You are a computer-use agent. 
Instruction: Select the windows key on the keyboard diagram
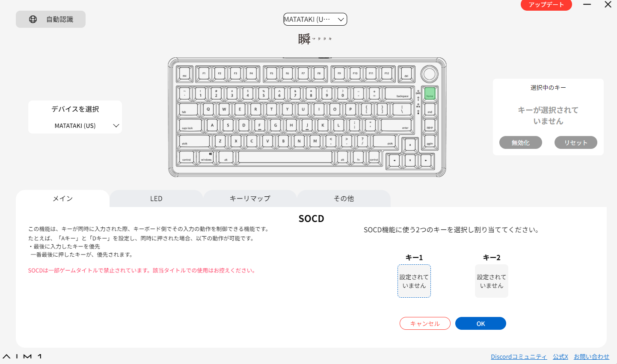[x=207, y=157]
